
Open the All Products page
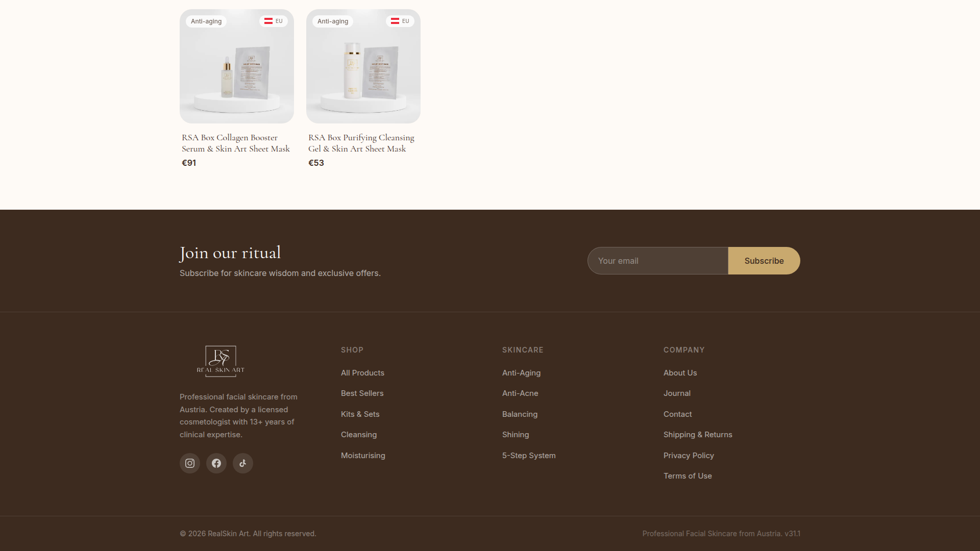click(362, 372)
